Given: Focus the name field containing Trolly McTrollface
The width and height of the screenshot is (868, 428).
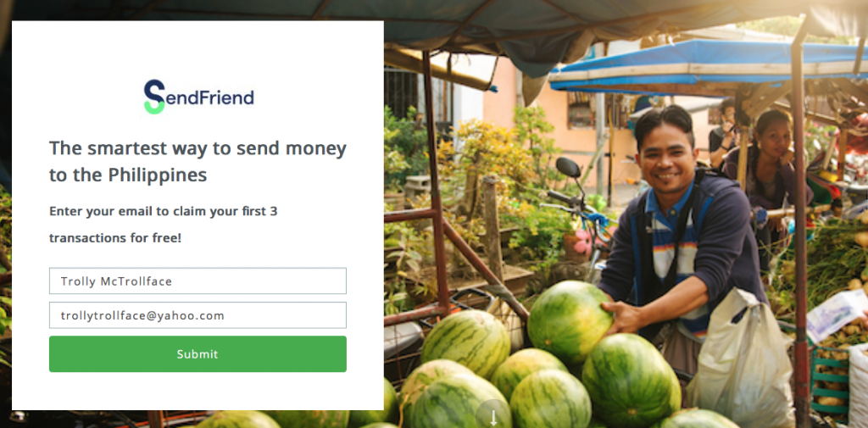Looking at the screenshot, I should 198,281.
